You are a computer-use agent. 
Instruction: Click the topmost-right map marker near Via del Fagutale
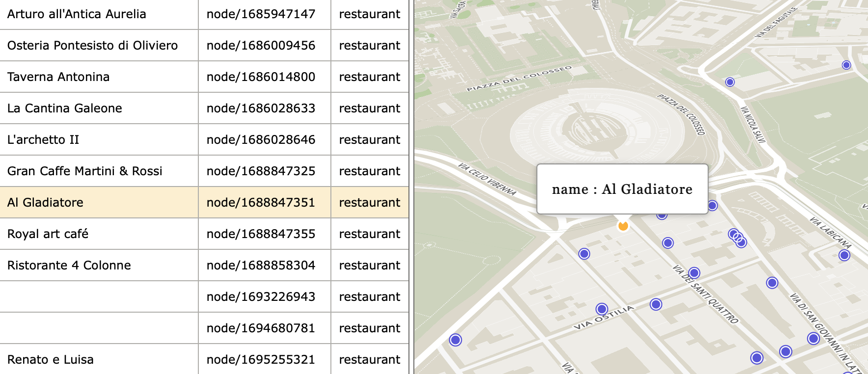(846, 65)
